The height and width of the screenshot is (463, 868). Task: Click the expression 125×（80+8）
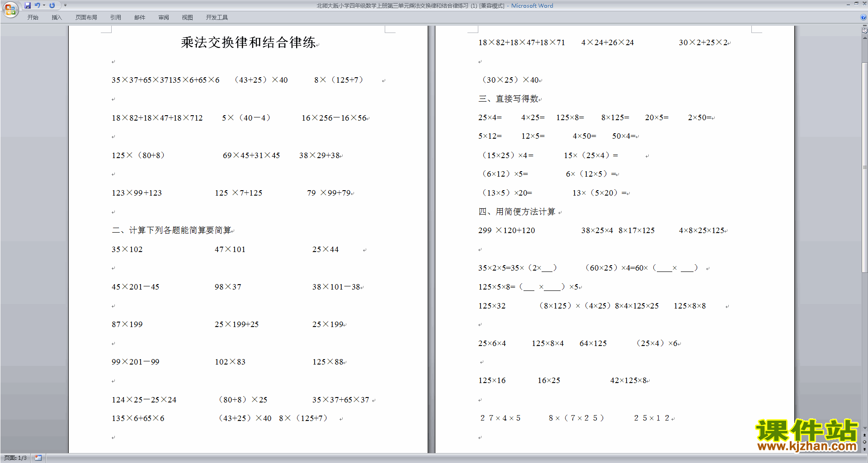point(138,155)
